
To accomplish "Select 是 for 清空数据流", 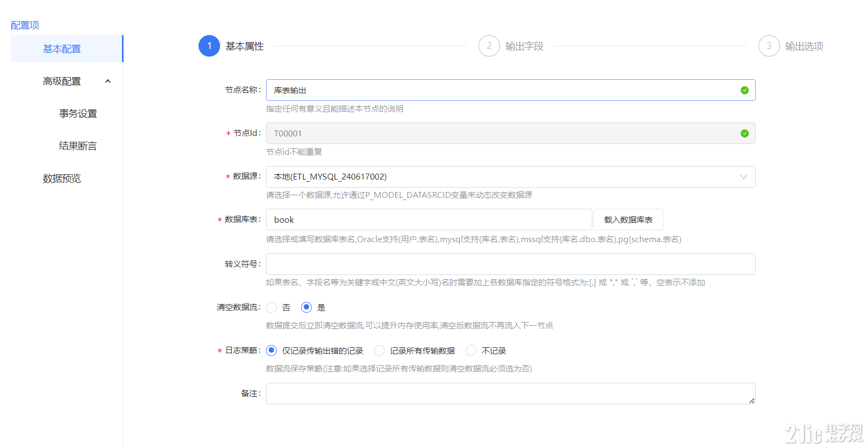I will click(x=306, y=307).
